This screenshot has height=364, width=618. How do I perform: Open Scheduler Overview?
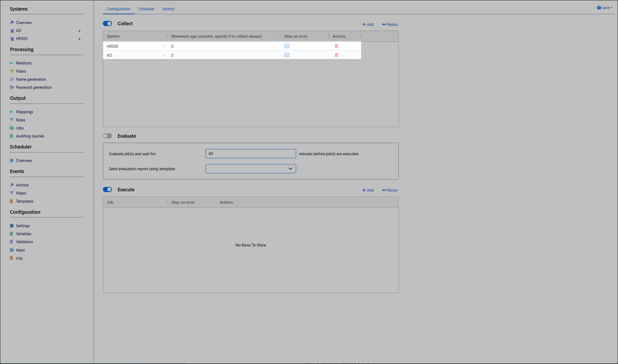click(x=24, y=160)
